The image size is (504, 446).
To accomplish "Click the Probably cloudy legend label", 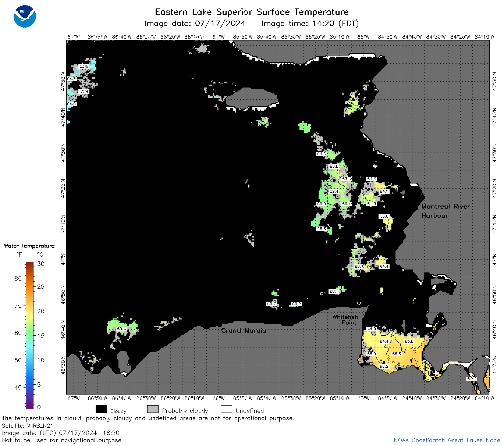I will point(185,411).
